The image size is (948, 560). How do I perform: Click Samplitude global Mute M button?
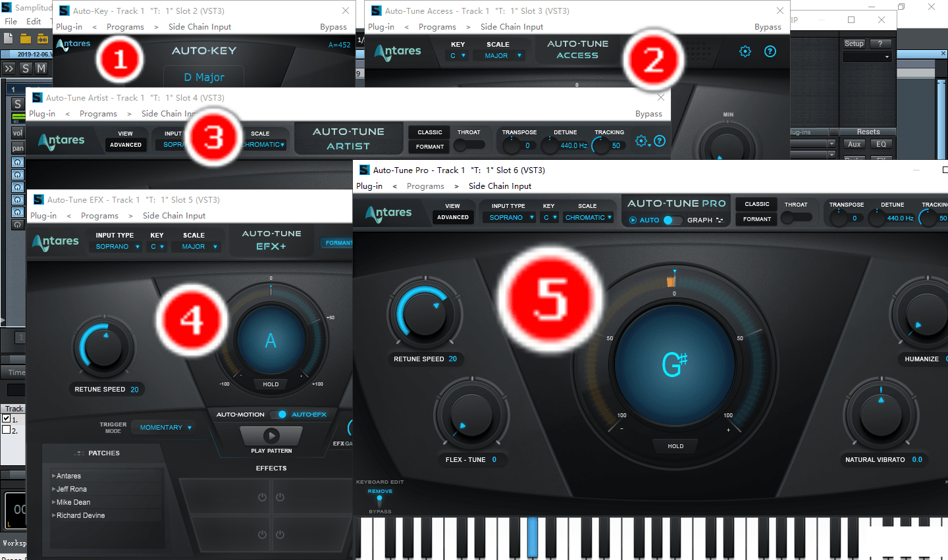[41, 68]
